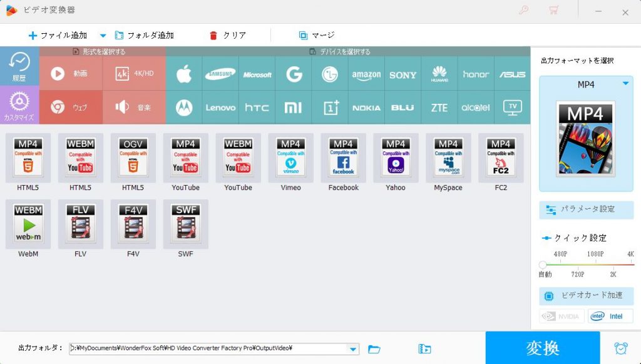The image size is (641, 364).
Task: Enable ビデオカード加速 video card acceleration
Action: pos(586,296)
